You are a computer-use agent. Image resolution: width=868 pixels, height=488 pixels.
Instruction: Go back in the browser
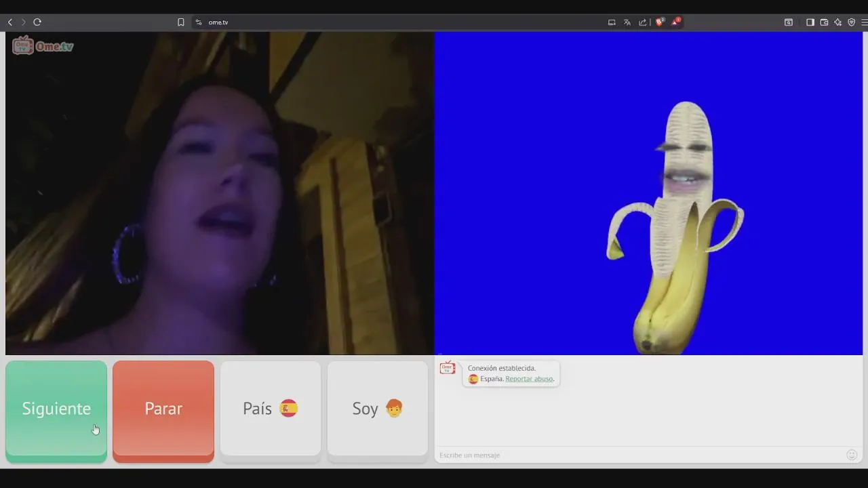pyautogui.click(x=9, y=22)
